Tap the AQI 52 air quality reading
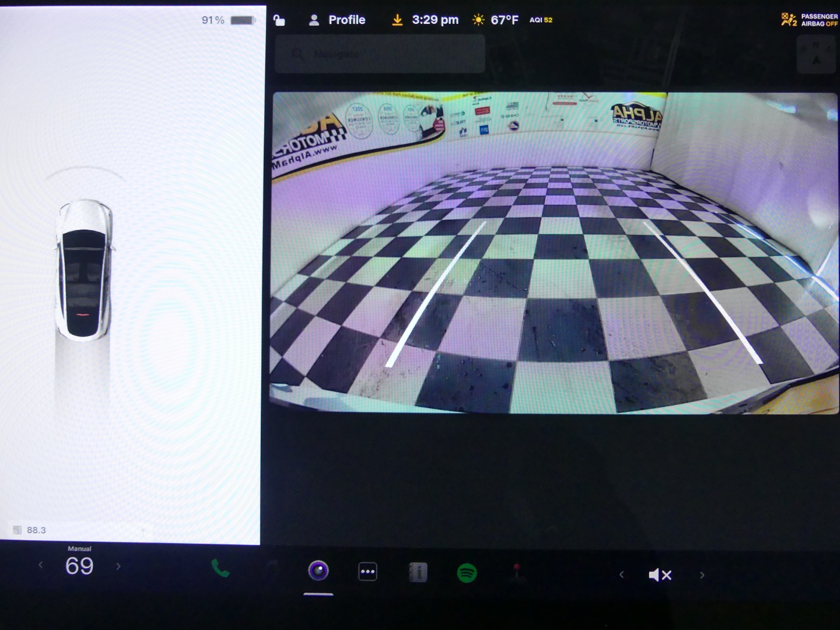Image resolution: width=840 pixels, height=630 pixels. [x=541, y=20]
